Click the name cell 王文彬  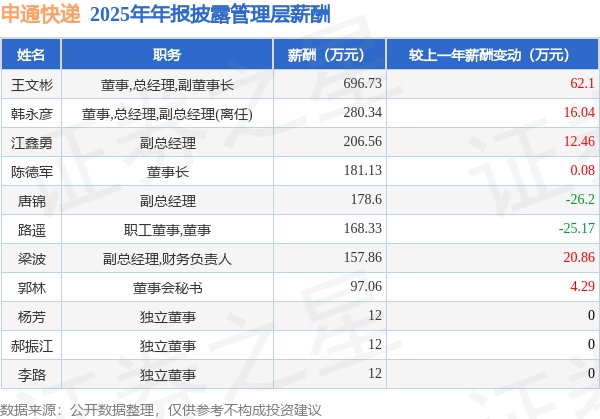coord(32,85)
